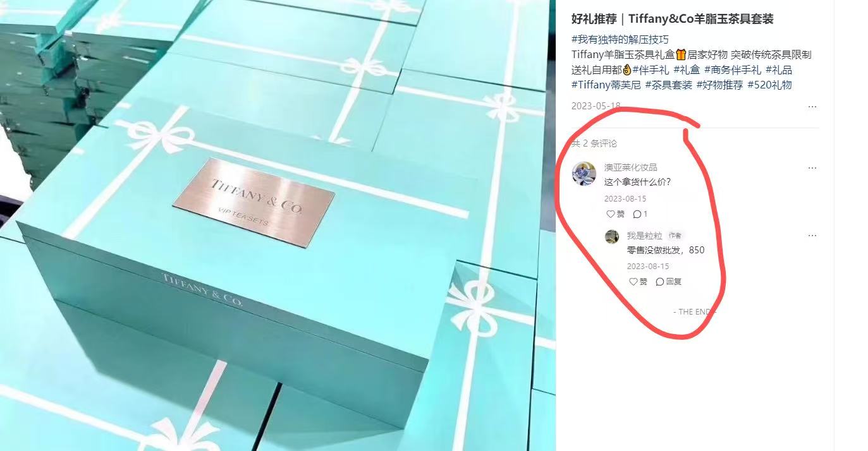Open the author name 我是粒粒
The height and width of the screenshot is (451, 868).
coord(644,236)
